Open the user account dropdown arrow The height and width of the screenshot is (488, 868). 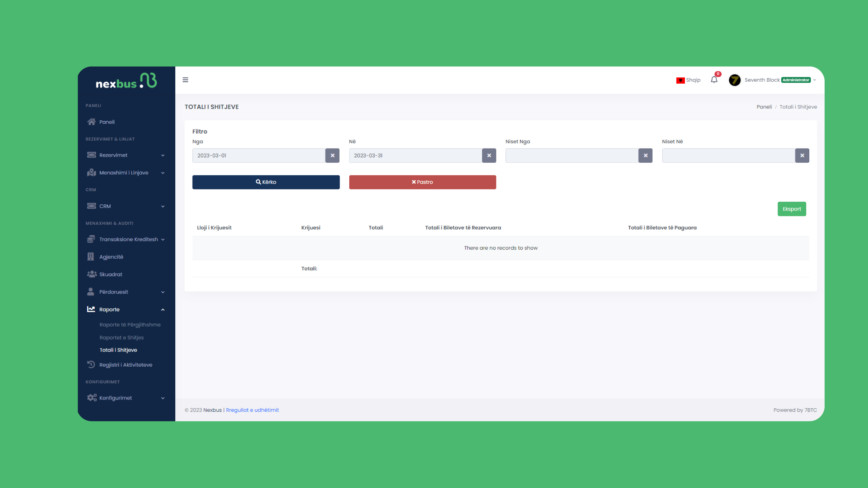[814, 80]
